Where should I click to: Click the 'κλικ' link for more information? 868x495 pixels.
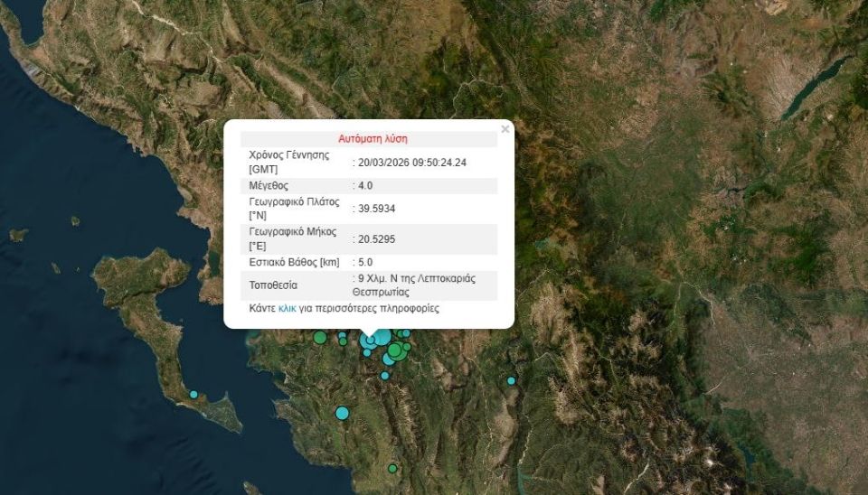coord(287,308)
